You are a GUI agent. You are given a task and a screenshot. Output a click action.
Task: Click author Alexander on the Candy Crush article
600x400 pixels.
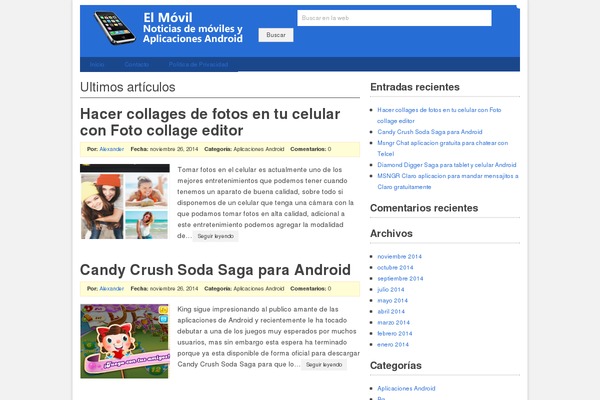click(112, 289)
